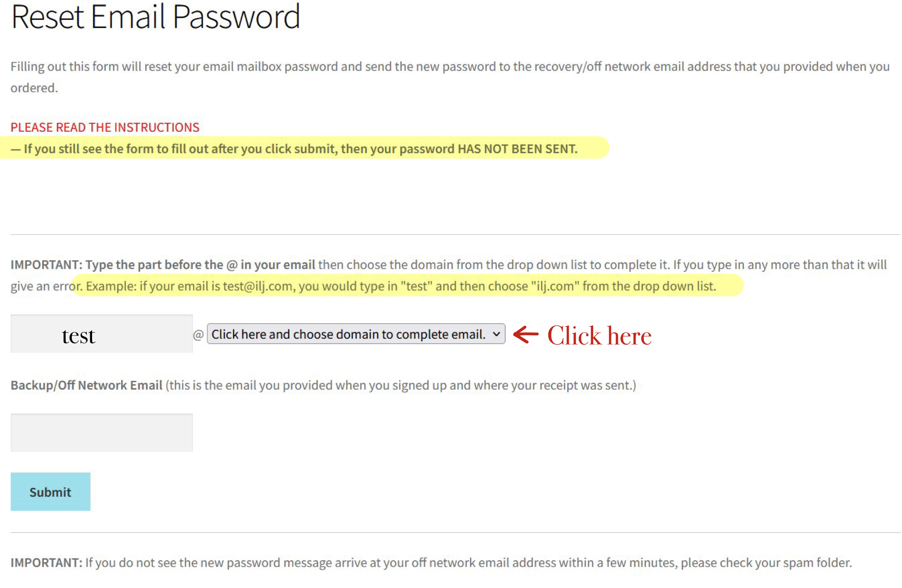902x588 pixels.
Task: Click the highlighted "HAS NOT BEEN SENT" text
Action: 517,149
